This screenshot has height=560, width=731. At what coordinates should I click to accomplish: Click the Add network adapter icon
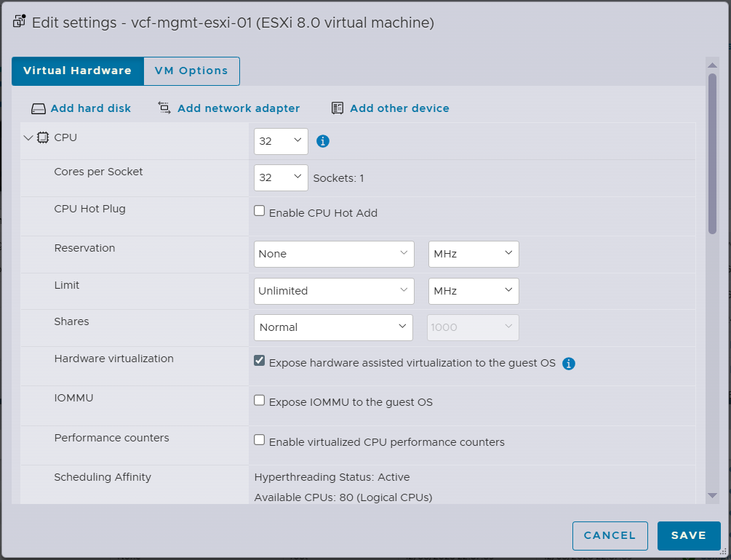point(164,108)
